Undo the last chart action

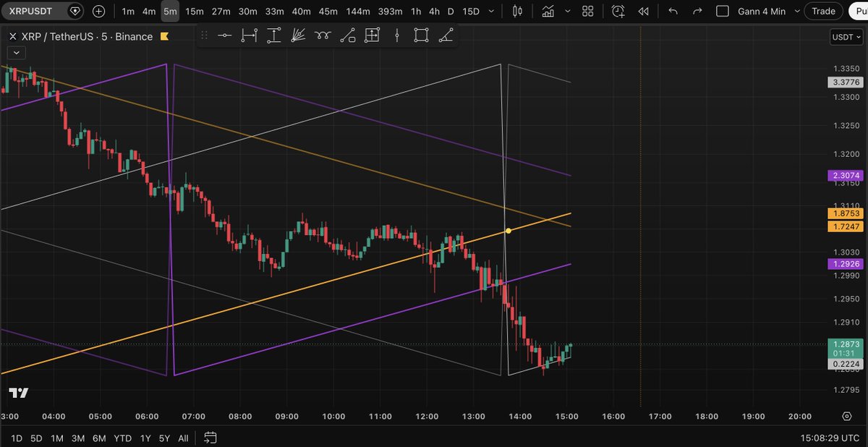[x=673, y=11]
